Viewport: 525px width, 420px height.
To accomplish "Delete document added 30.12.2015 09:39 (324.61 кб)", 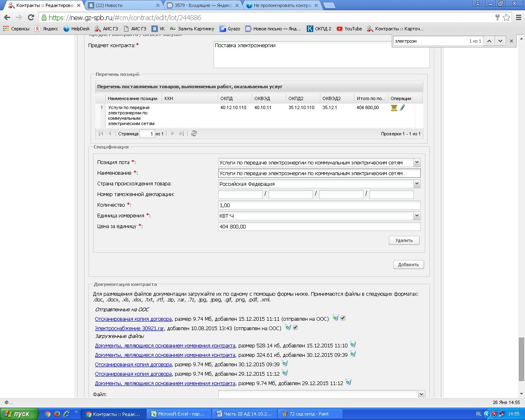I will pyautogui.click(x=353, y=354).
